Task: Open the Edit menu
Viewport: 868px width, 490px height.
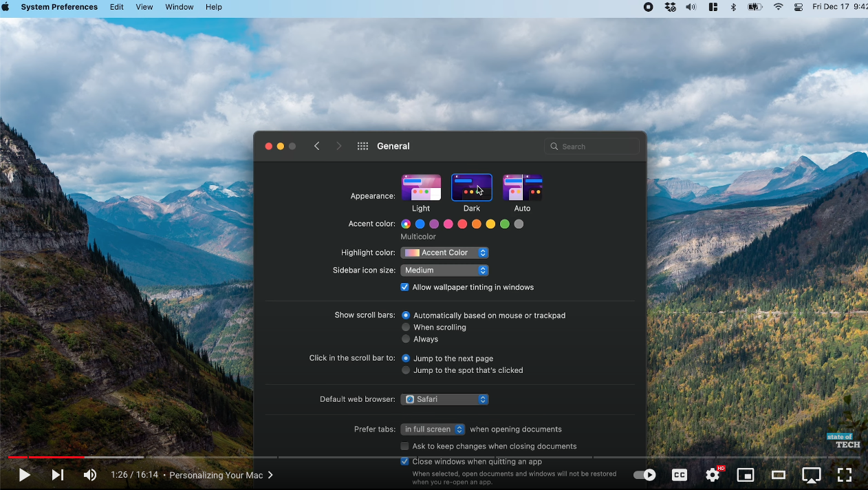Action: pos(117,7)
